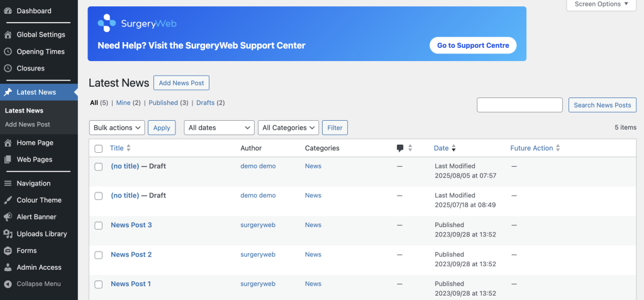Click the Latest News pin icon
This screenshot has width=644, height=300.
(8, 92)
